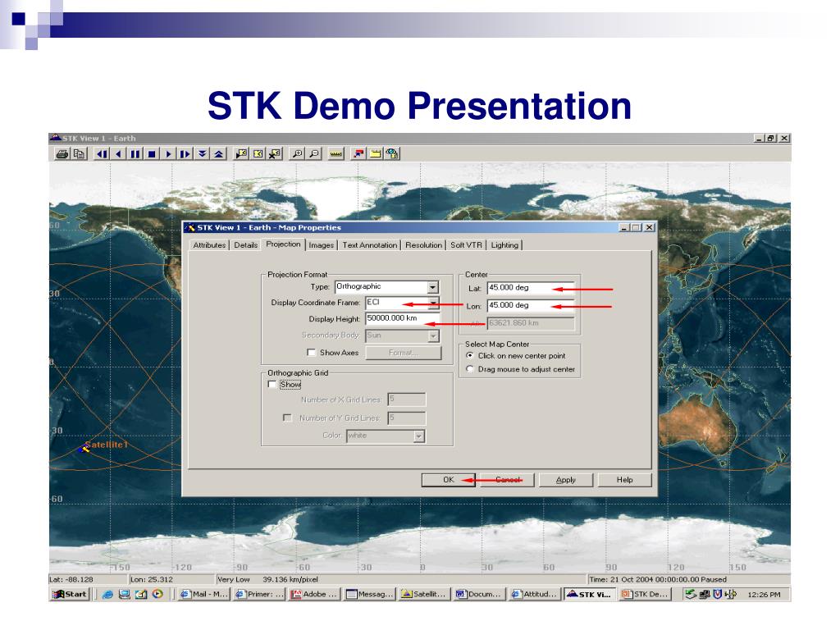Decrease time step with double-down arrows

tap(202, 154)
